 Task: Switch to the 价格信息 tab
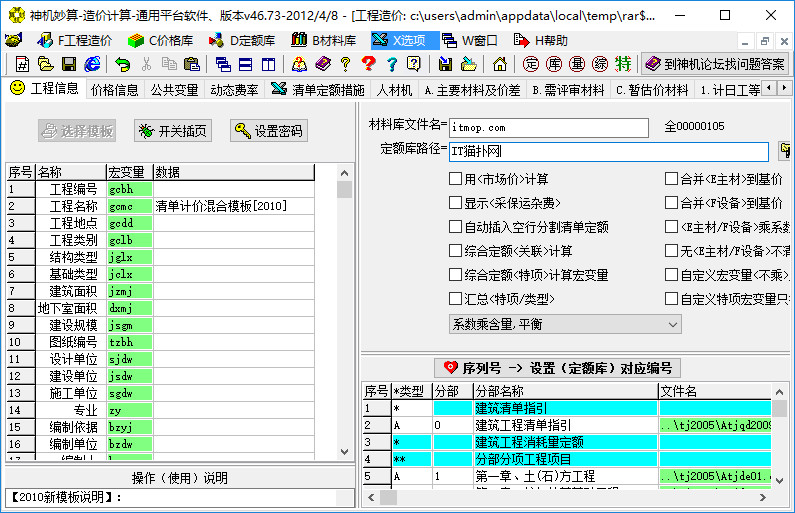point(115,89)
